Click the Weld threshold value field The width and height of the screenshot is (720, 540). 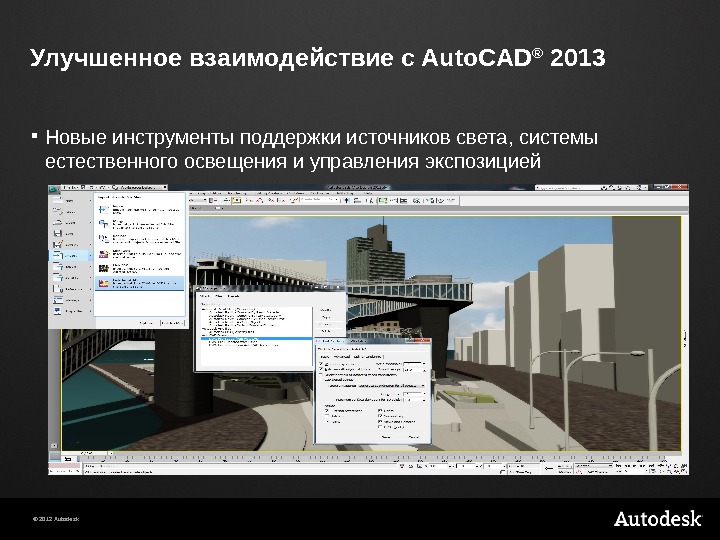(412, 364)
